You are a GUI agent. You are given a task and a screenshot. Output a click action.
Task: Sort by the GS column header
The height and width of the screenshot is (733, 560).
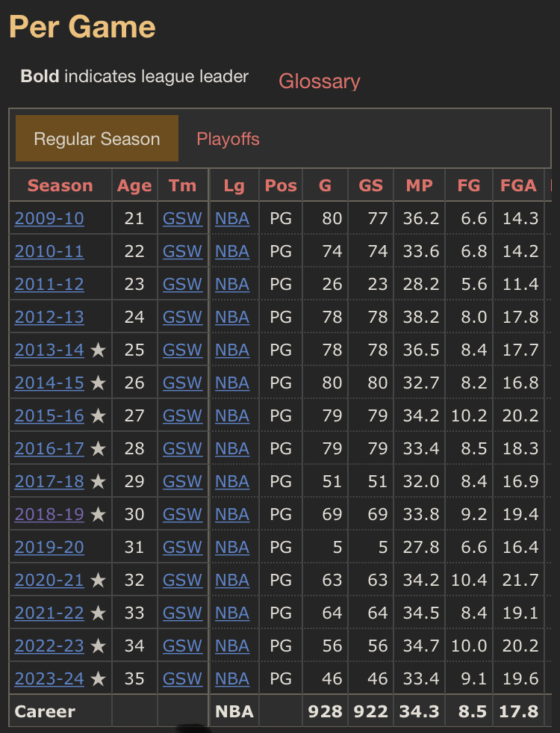click(371, 185)
